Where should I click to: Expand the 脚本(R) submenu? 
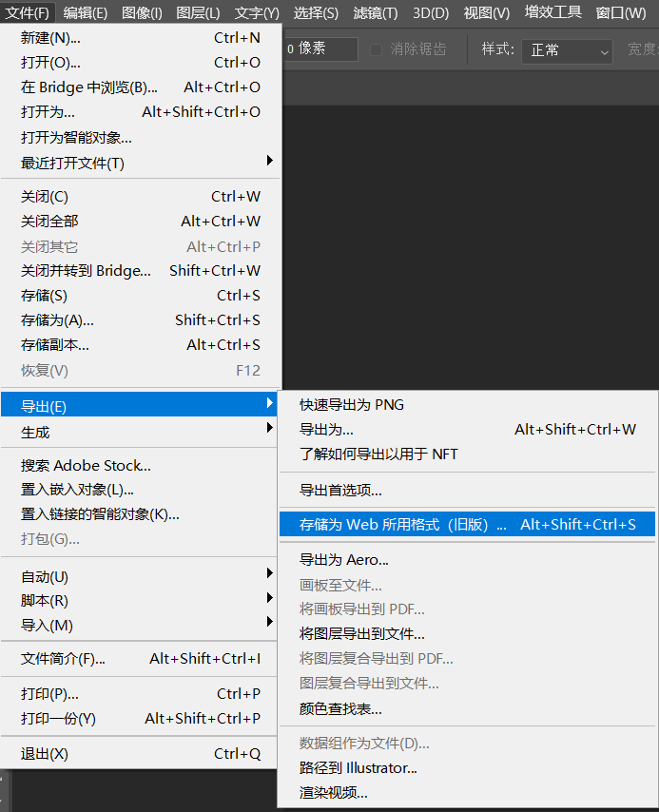pyautogui.click(x=139, y=601)
